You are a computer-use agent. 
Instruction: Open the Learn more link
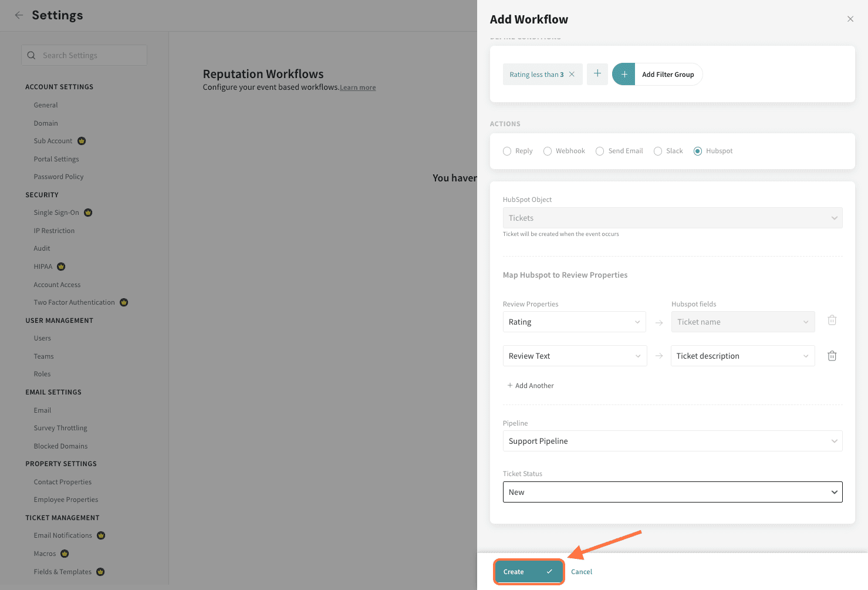pyautogui.click(x=357, y=88)
